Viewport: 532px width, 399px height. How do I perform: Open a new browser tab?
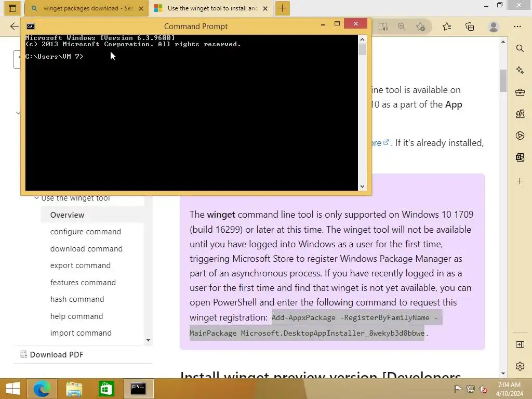282,8
